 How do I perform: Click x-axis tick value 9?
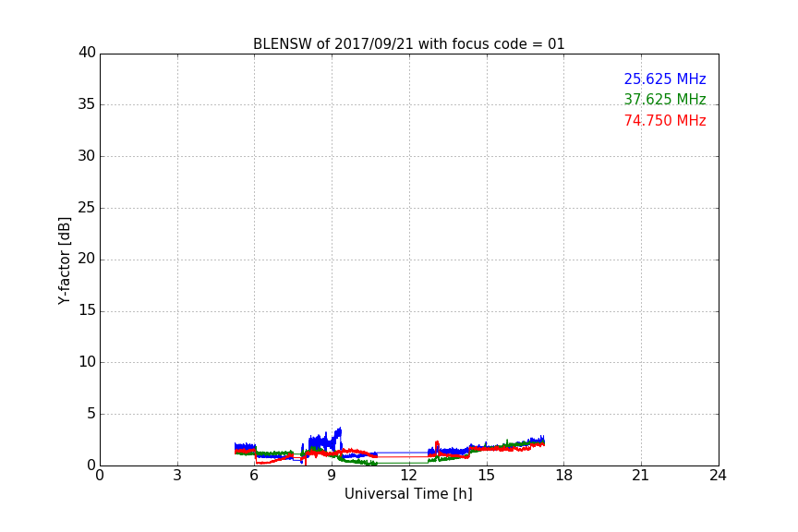pyautogui.click(x=332, y=476)
